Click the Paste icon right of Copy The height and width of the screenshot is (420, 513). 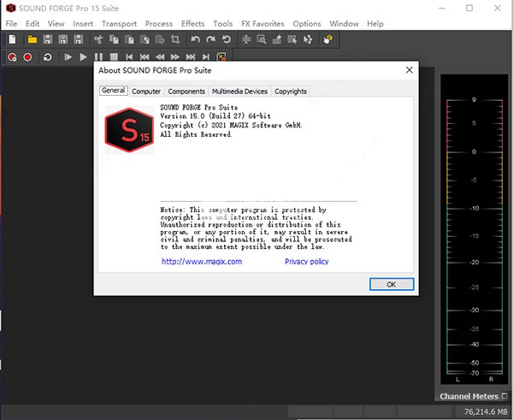[129, 39]
